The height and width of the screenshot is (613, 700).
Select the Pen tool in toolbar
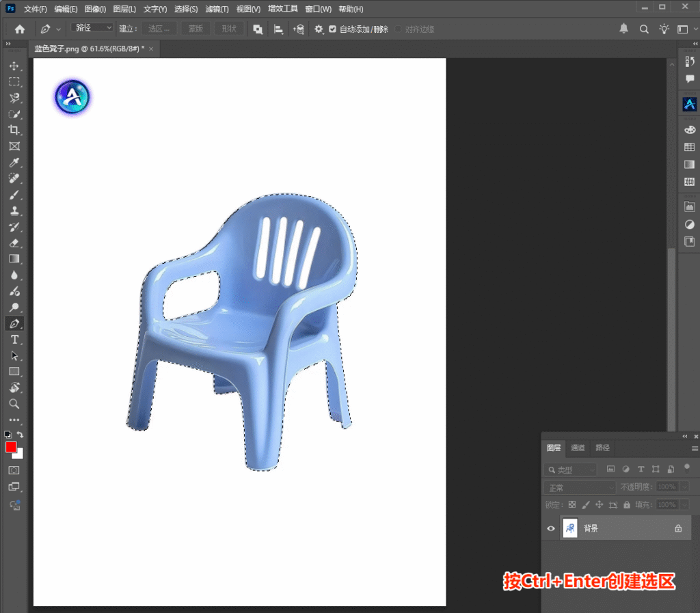coord(14,323)
